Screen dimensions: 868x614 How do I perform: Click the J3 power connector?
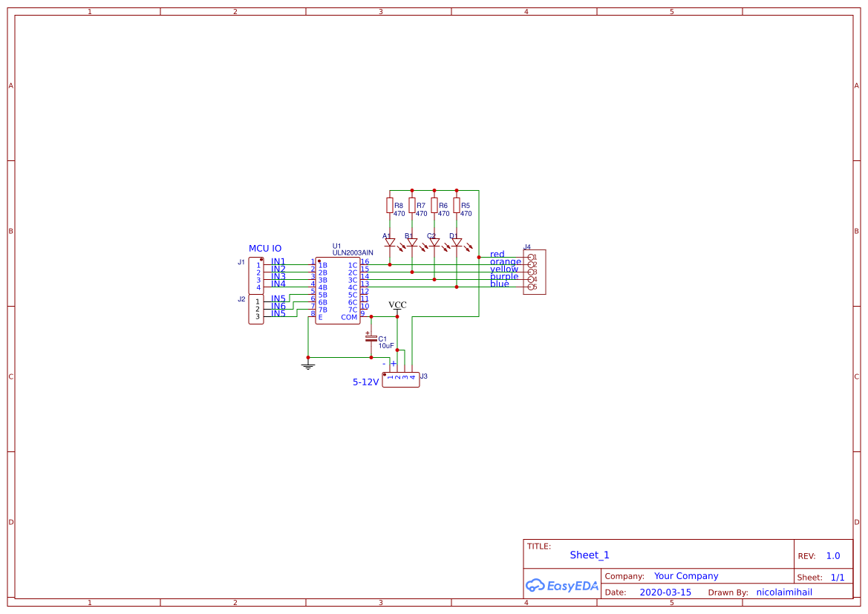pyautogui.click(x=401, y=379)
